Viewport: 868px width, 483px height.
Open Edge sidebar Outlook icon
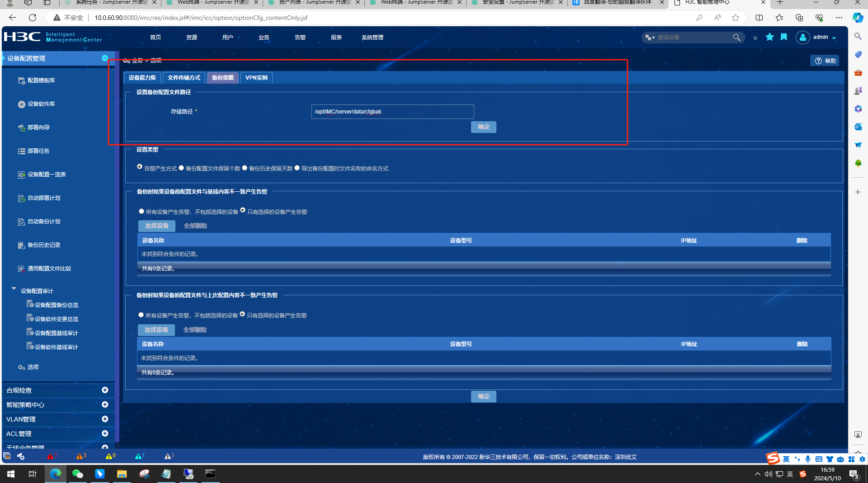pos(858,127)
